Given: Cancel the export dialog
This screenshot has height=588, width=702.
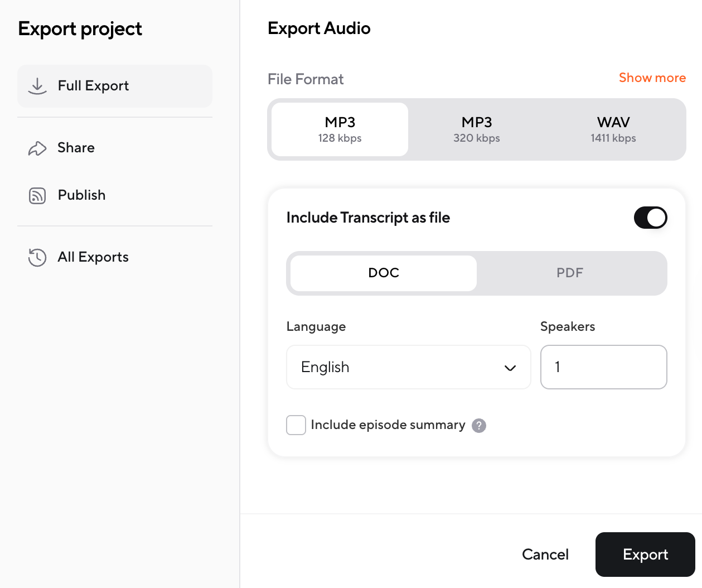Looking at the screenshot, I should [545, 555].
